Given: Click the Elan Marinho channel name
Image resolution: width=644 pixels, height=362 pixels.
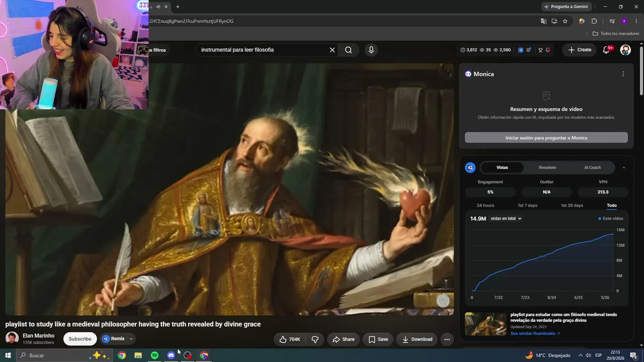Looking at the screenshot, I should [x=38, y=336].
